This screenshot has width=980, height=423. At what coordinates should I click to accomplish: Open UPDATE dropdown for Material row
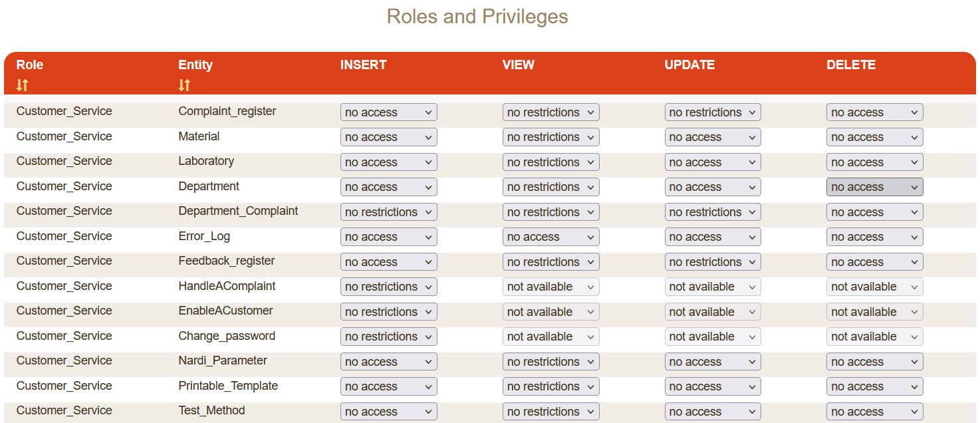point(713,137)
